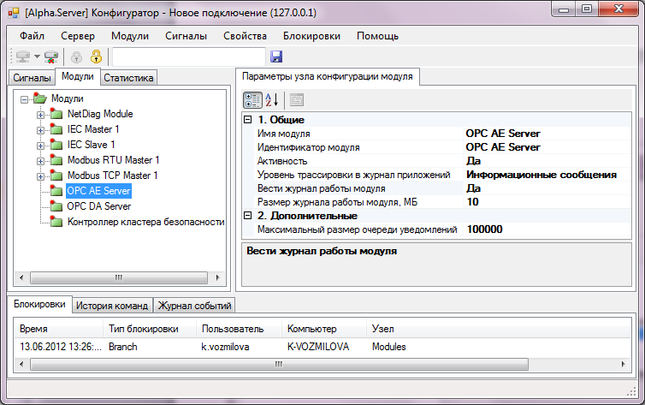Image resolution: width=645 pixels, height=405 pixels.
Task: Click the IEC Slave 1 folder icon
Action: (56, 145)
